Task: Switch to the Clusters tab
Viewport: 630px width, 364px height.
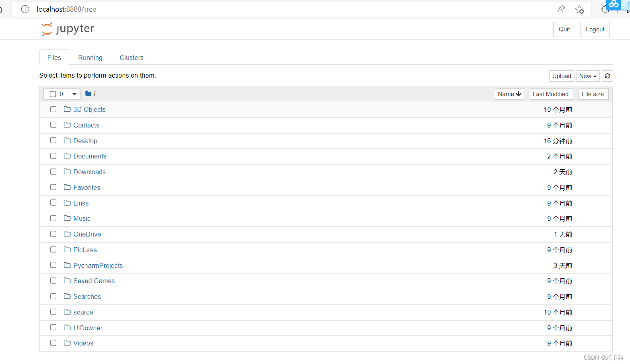Action: pos(132,58)
